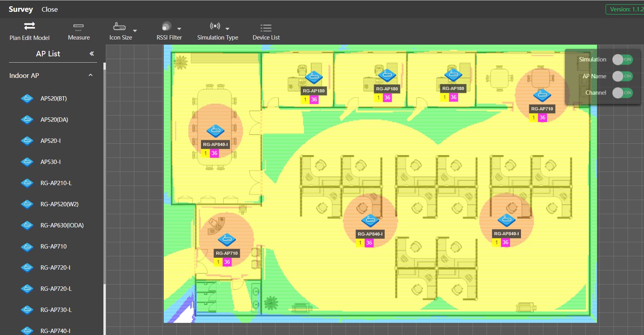Click the RG-AP710 access point in top-right room

tap(542, 95)
